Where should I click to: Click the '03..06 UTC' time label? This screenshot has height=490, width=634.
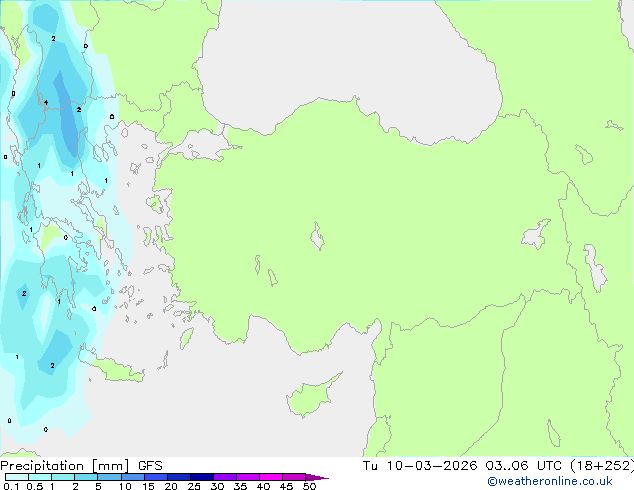(524, 466)
